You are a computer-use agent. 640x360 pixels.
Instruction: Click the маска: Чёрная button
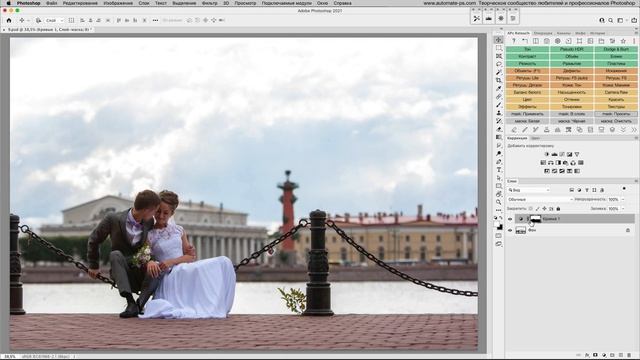tap(572, 121)
